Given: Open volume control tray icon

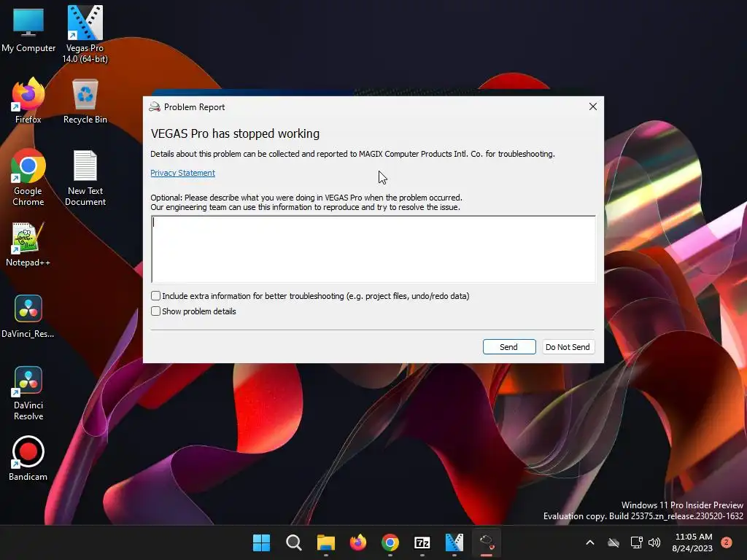Looking at the screenshot, I should pos(654,542).
